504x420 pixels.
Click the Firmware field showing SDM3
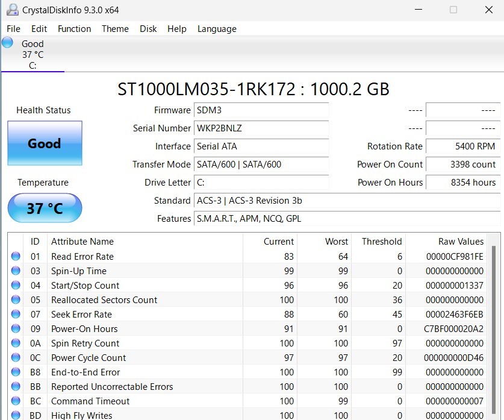(262, 110)
